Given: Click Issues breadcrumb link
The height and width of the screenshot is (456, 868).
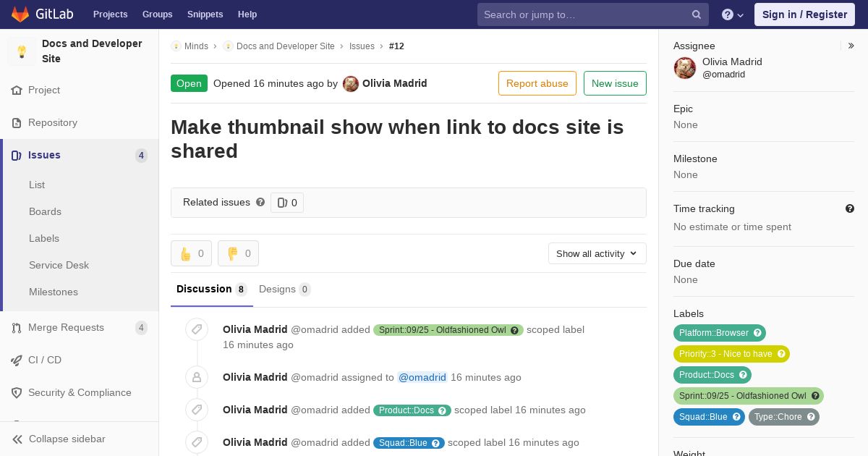Looking at the screenshot, I should tap(362, 46).
